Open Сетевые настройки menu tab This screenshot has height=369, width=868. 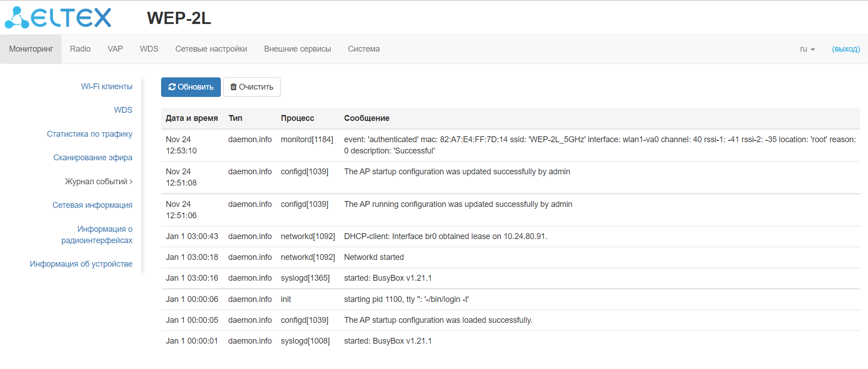point(211,49)
